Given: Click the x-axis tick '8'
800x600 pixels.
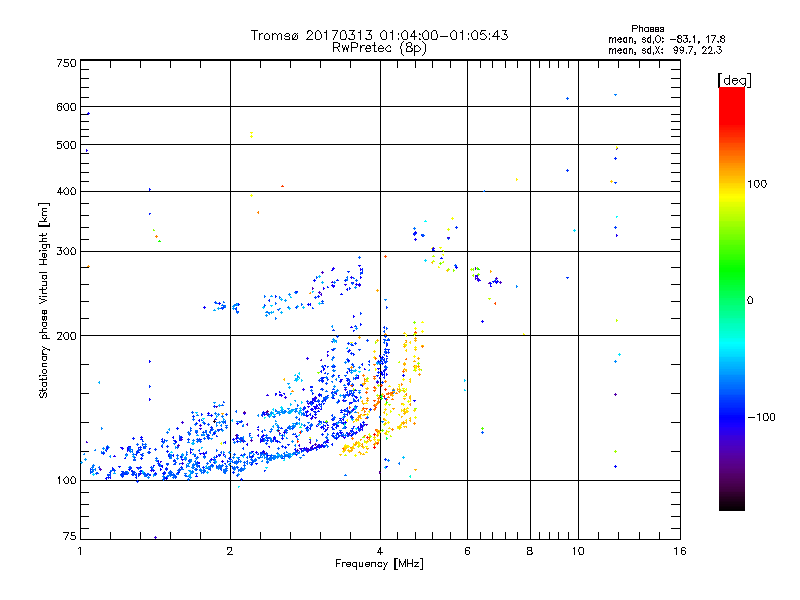Looking at the screenshot, I should [x=530, y=551].
